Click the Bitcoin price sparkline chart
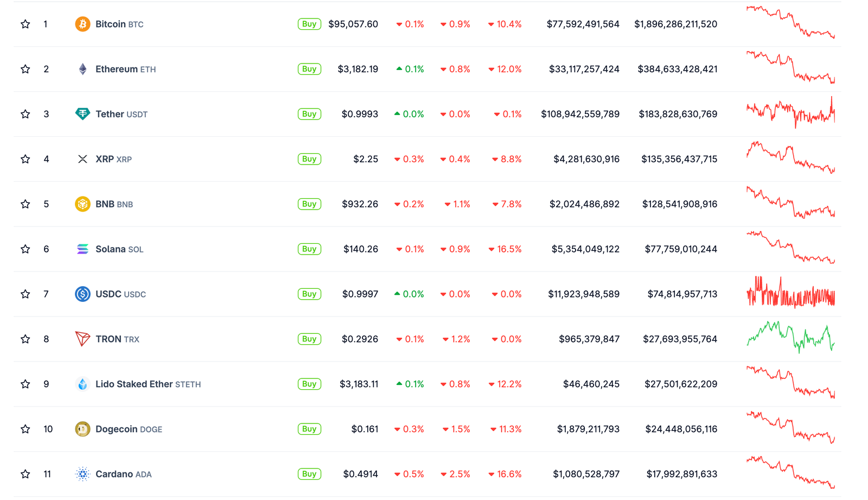 [791, 24]
